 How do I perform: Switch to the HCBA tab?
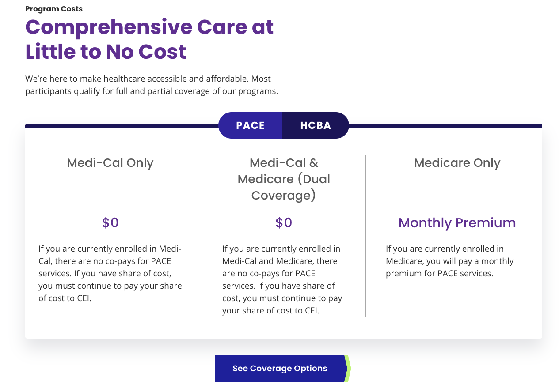click(316, 125)
